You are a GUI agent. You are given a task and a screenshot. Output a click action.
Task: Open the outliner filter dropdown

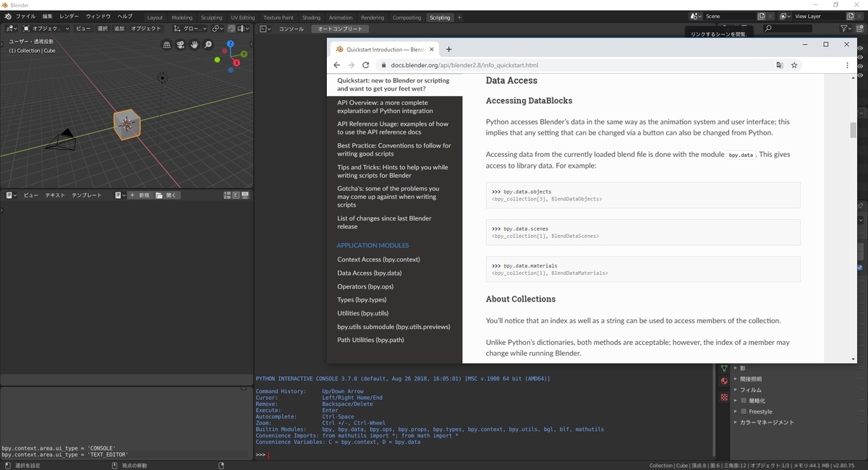(846, 28)
